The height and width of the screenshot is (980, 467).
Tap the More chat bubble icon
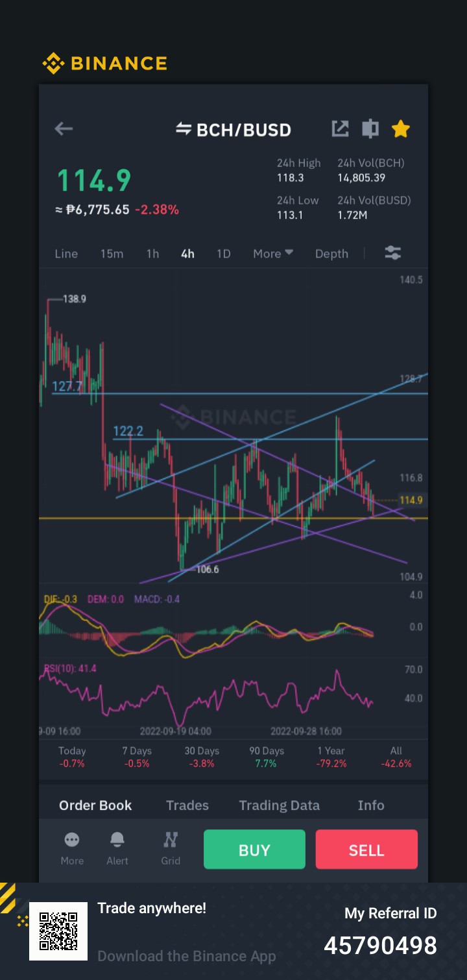coord(72,840)
